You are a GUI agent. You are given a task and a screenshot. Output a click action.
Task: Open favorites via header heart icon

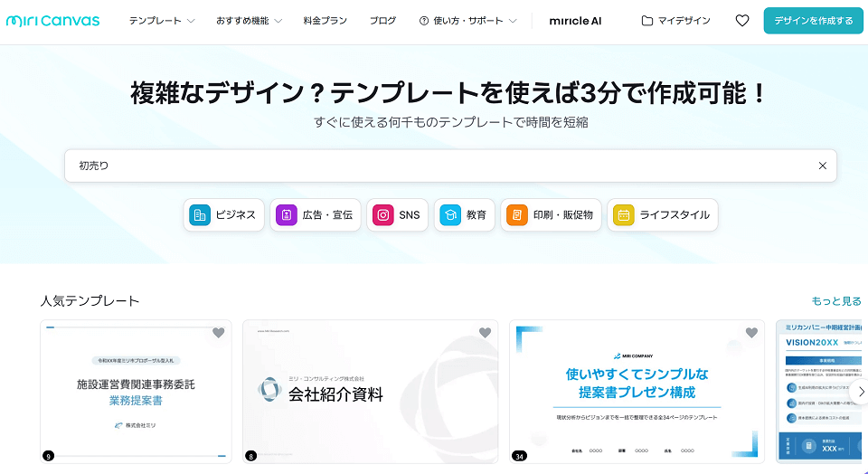[x=741, y=21]
